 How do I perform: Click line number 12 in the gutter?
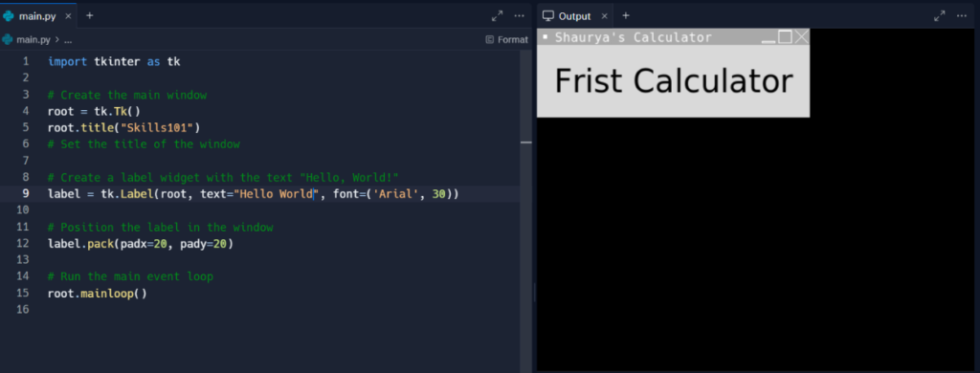click(23, 244)
